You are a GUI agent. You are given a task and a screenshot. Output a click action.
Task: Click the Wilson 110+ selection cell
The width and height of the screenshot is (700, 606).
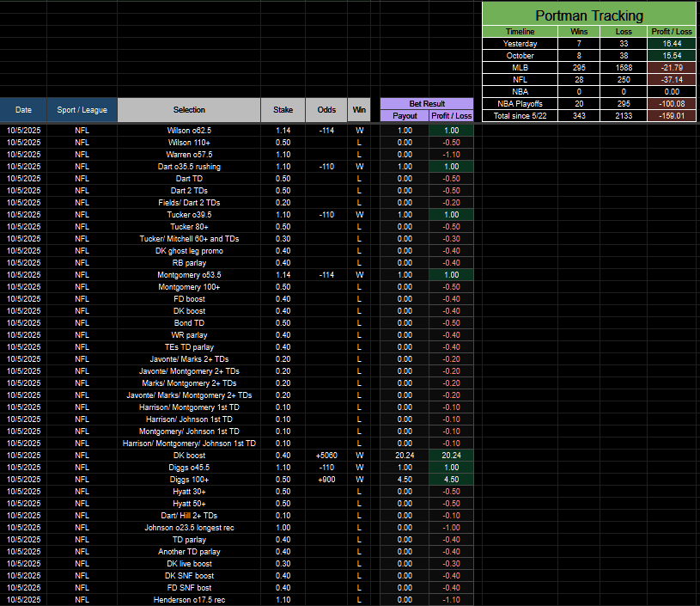coord(189,143)
